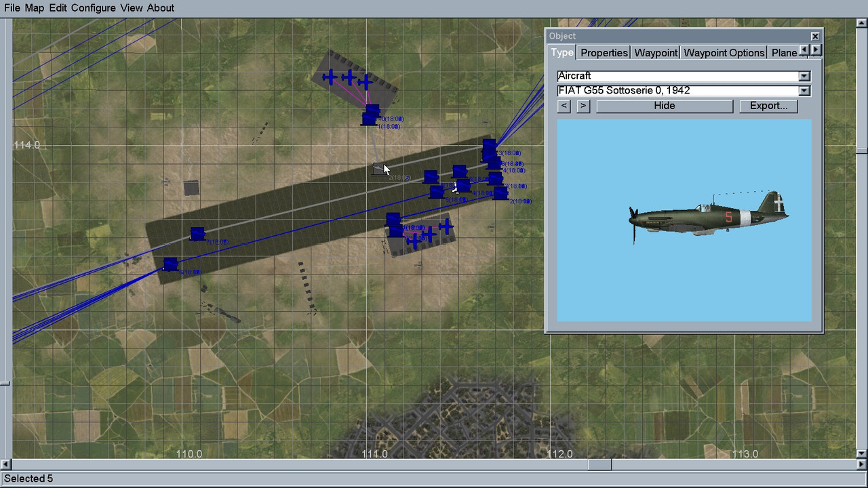
Task: Click the upper waypoint marker beside the south parking area
Action: (393, 220)
